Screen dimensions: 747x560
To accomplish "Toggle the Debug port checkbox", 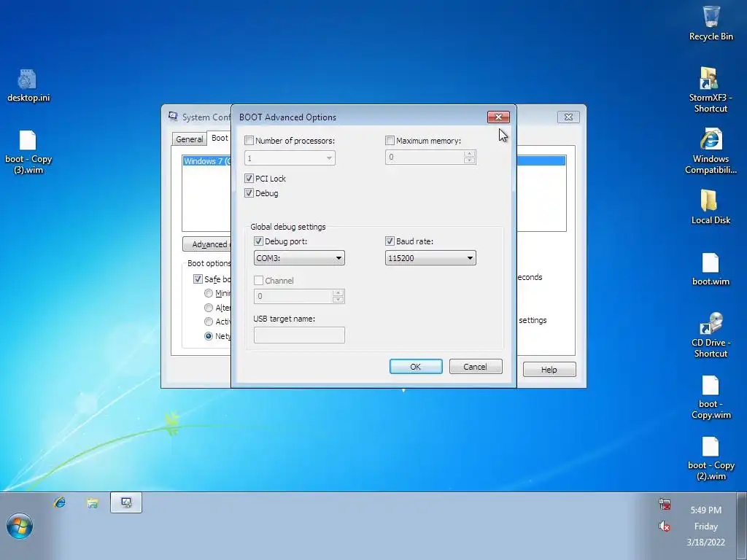I will [258, 241].
